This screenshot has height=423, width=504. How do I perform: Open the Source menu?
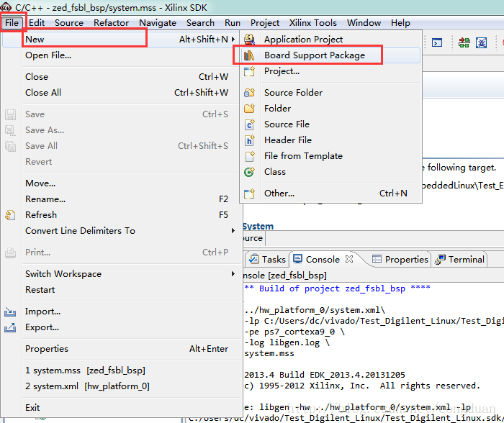69,23
